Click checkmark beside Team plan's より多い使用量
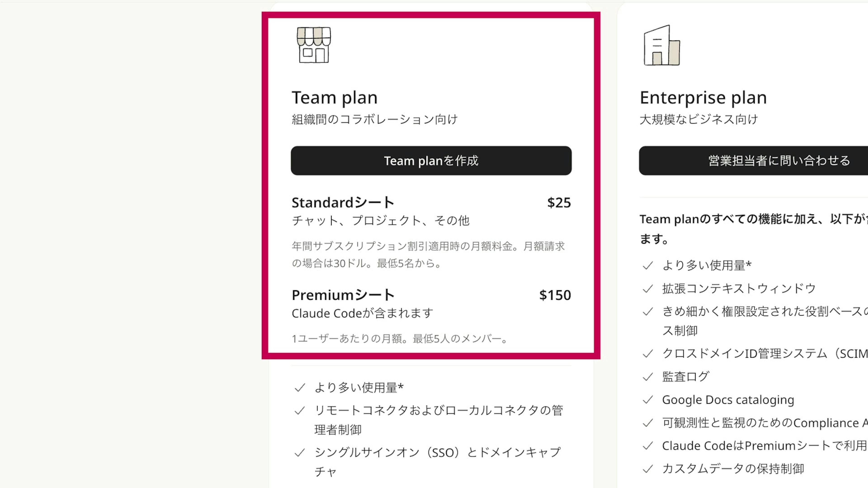Screen dimensions: 868x488 click(300, 388)
